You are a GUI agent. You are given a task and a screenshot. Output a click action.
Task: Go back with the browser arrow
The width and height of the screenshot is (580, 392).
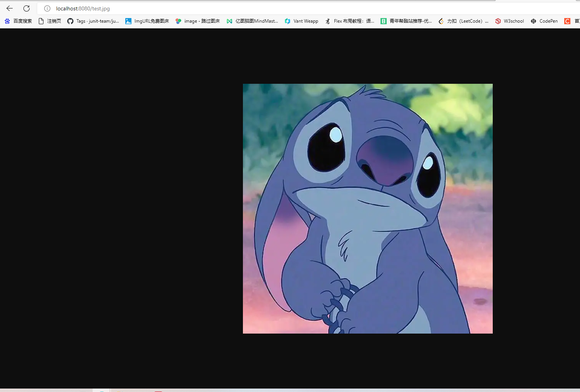(10, 8)
